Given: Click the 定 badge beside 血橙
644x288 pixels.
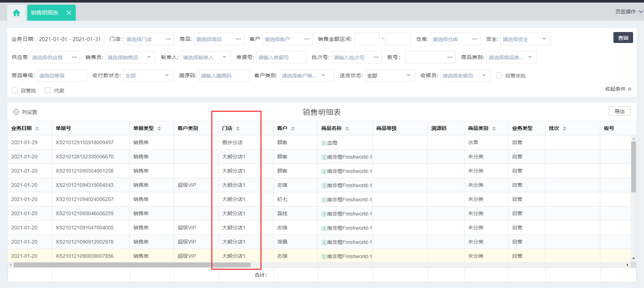Looking at the screenshot, I should coord(324,143).
